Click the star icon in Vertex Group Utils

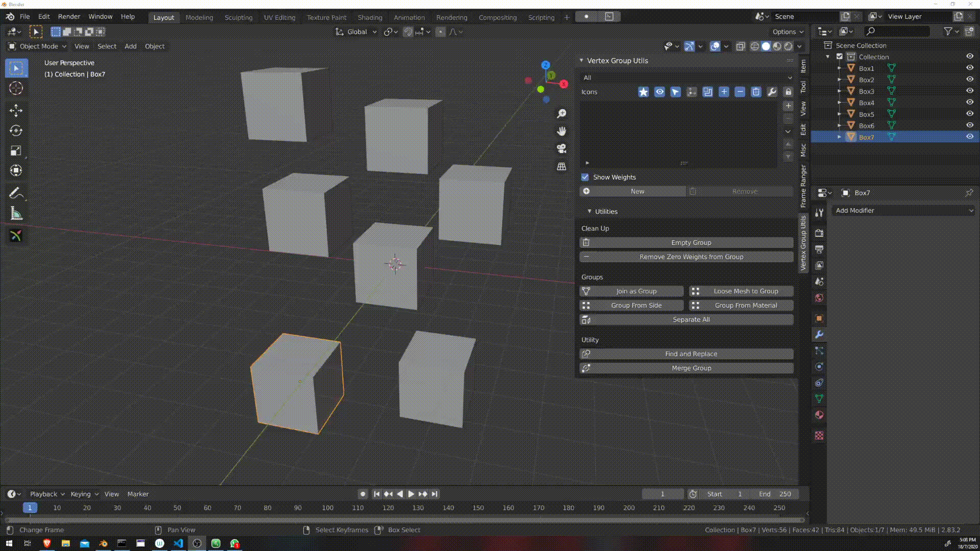click(643, 92)
